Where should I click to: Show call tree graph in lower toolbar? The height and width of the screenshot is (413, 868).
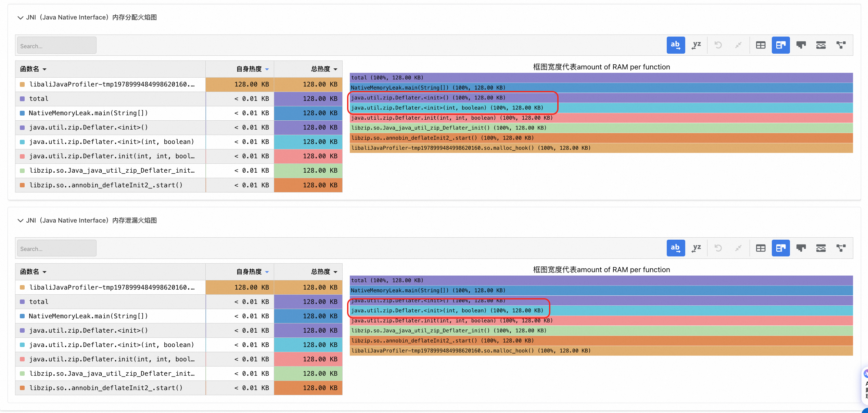coord(841,248)
